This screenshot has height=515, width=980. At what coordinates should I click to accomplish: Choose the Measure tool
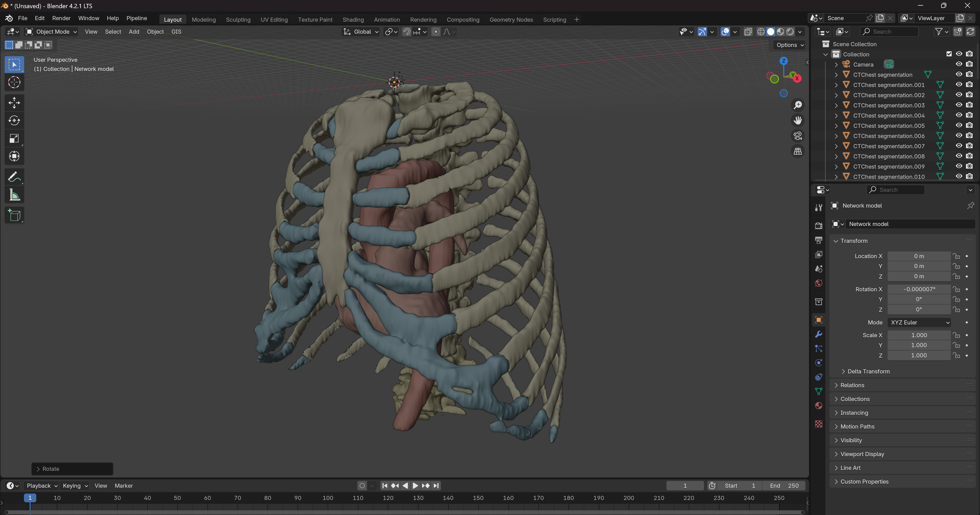click(14, 195)
